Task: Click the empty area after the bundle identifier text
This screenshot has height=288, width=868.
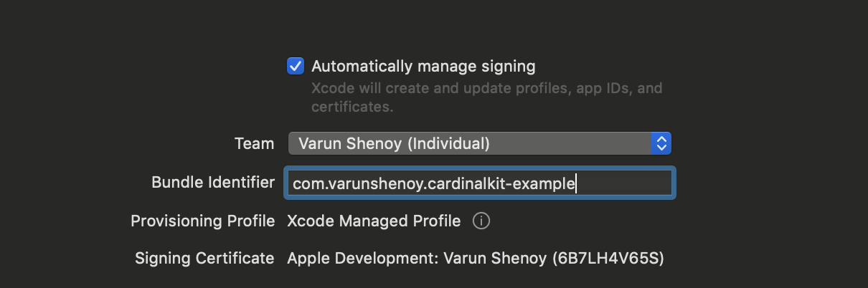Action: coord(624,183)
